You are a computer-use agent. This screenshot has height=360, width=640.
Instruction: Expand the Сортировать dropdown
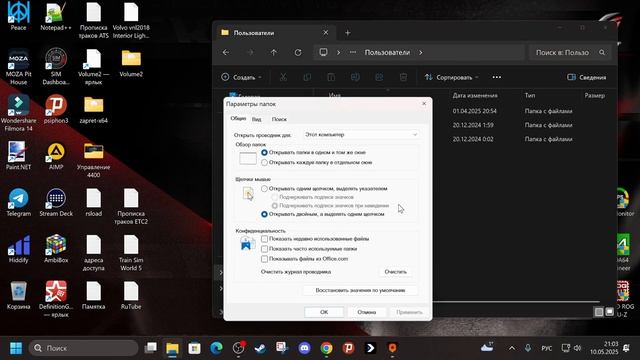[451, 77]
